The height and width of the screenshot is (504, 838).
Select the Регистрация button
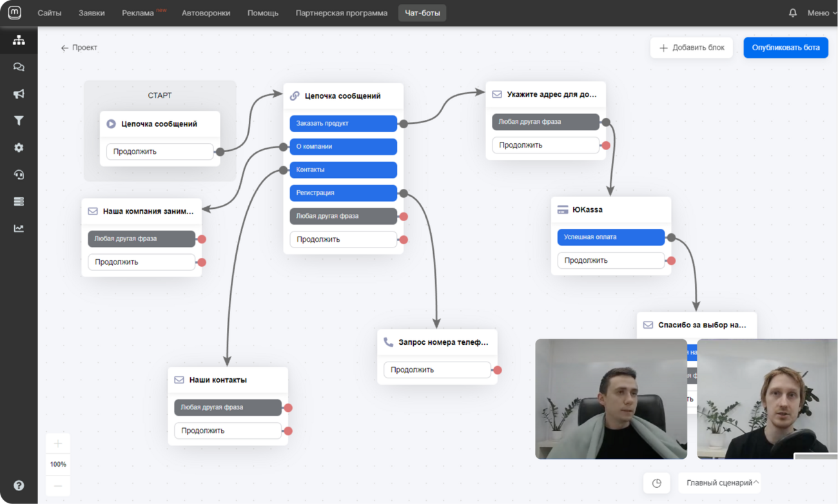coord(344,193)
